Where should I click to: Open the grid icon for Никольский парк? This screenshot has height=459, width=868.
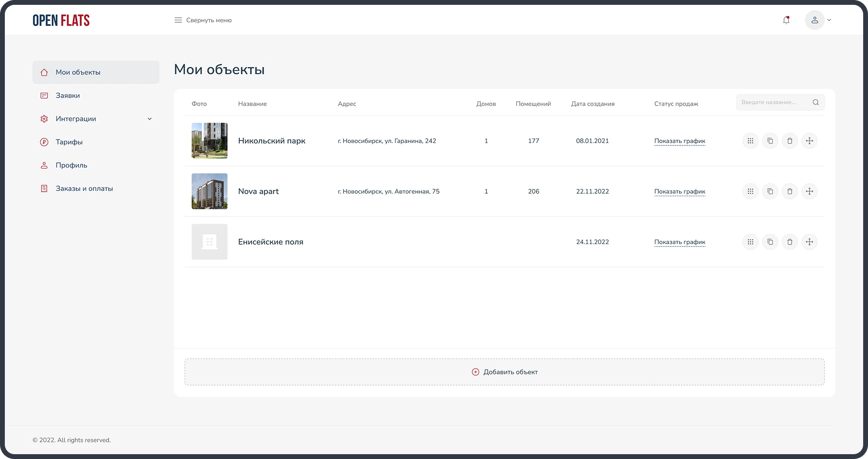click(750, 141)
